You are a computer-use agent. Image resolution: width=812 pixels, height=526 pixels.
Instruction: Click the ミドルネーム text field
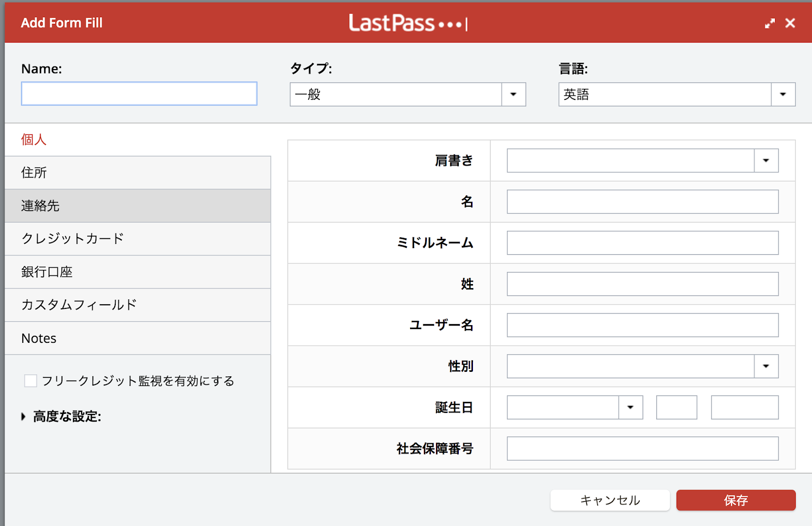click(642, 243)
